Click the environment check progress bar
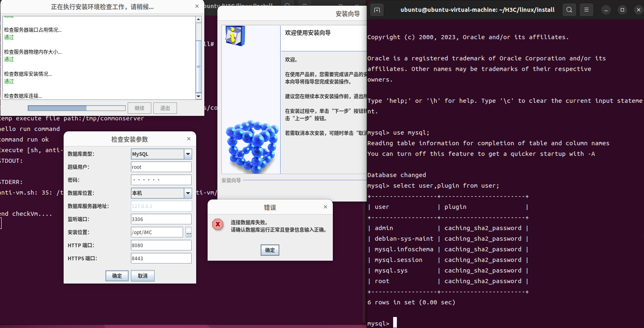Viewport: 644px width, 328px height. pos(77,108)
